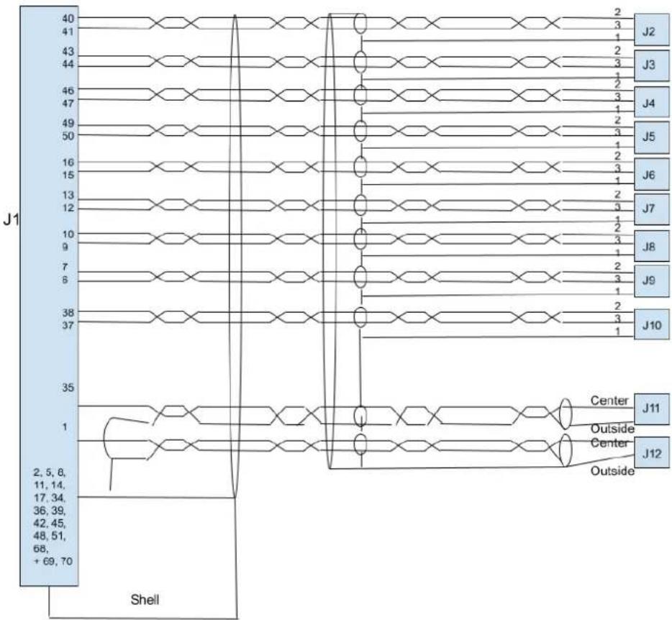
Task: Click pin 2 label of J10
Action: 617,306
